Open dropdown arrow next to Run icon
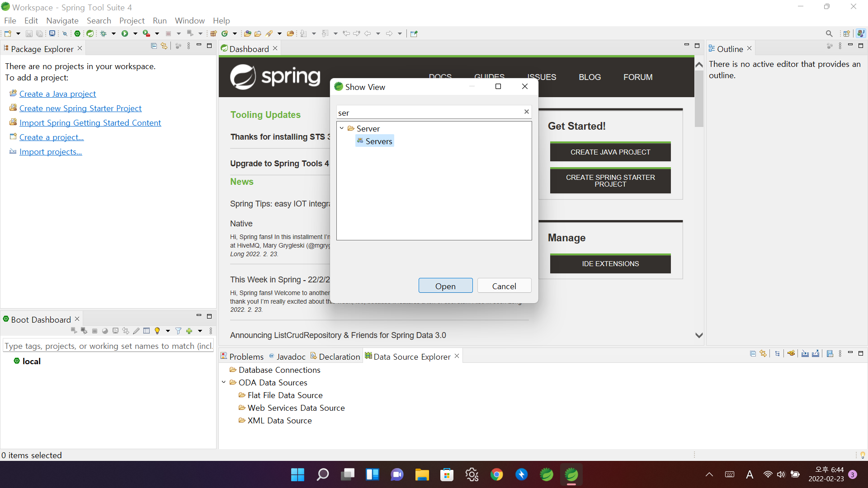This screenshot has height=488, width=868. click(135, 33)
